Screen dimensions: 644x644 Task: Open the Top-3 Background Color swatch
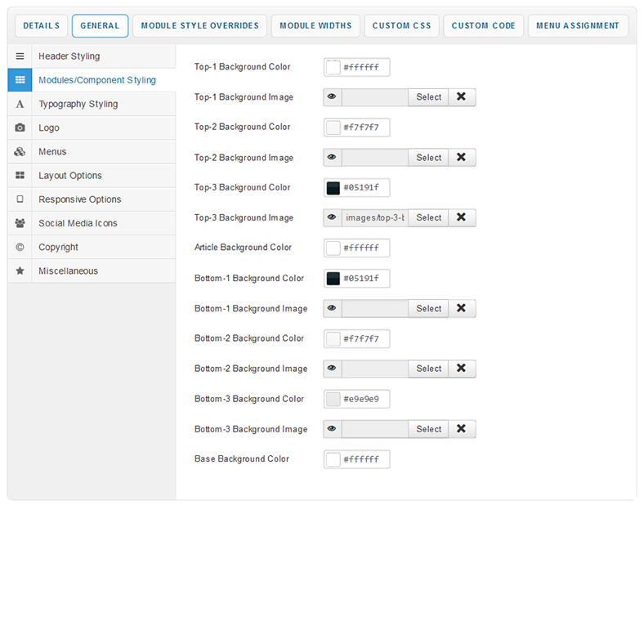[333, 188]
